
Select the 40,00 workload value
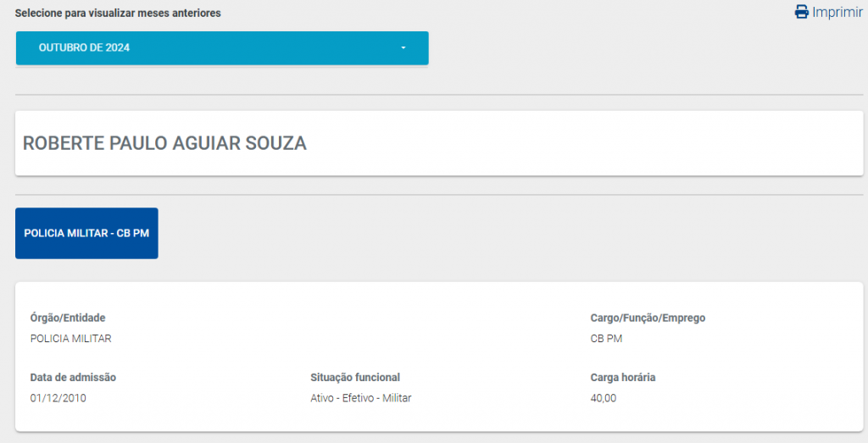(x=604, y=398)
